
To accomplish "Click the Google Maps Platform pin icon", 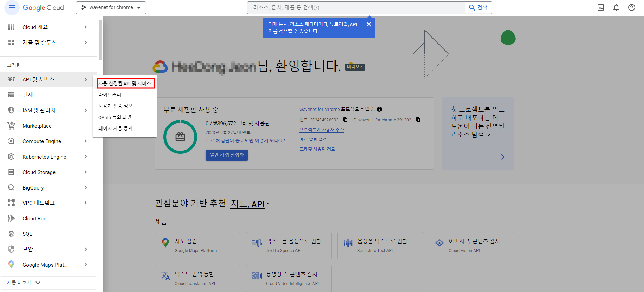I will [11, 265].
